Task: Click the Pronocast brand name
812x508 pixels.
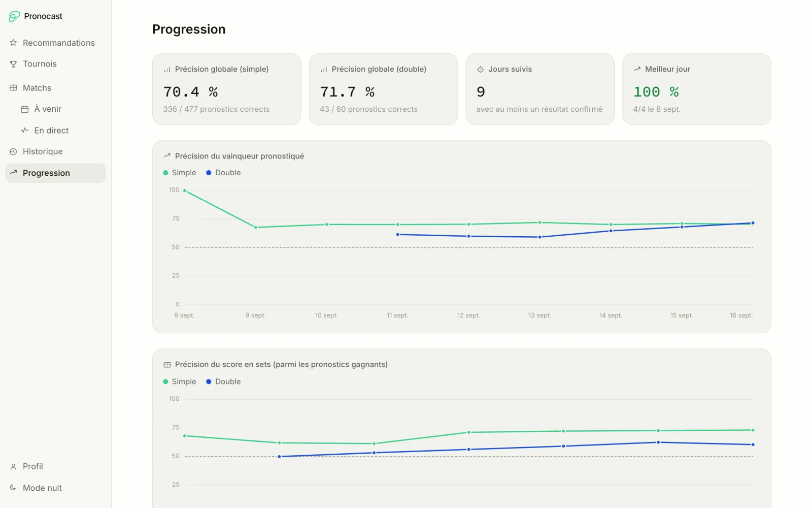Action: click(43, 16)
